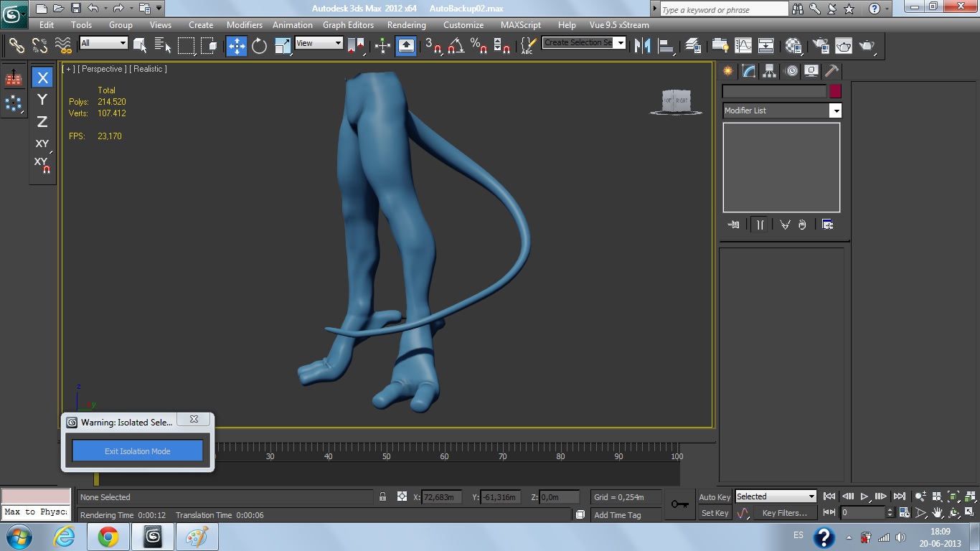
Task: Toggle the 3D Snaps button
Action: 433,46
